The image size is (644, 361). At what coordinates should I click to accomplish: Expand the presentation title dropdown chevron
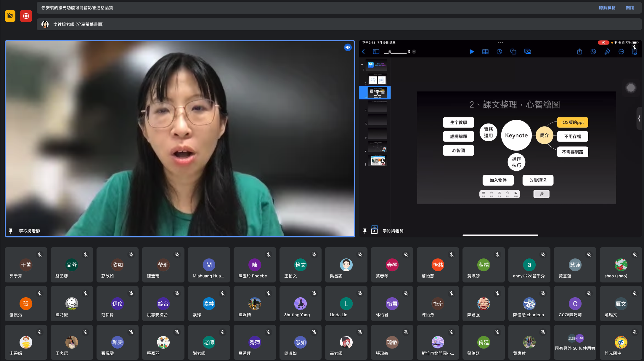coord(414,52)
